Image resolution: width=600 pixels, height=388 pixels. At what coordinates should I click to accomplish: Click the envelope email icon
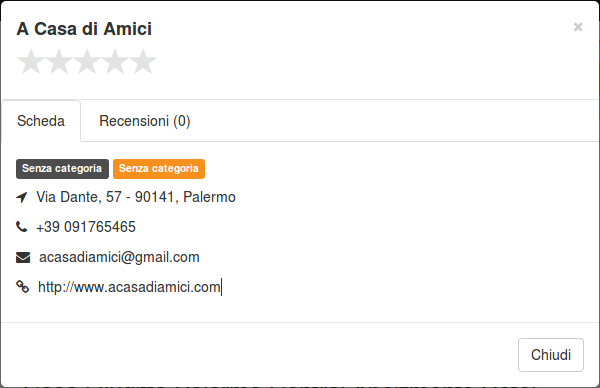point(23,258)
